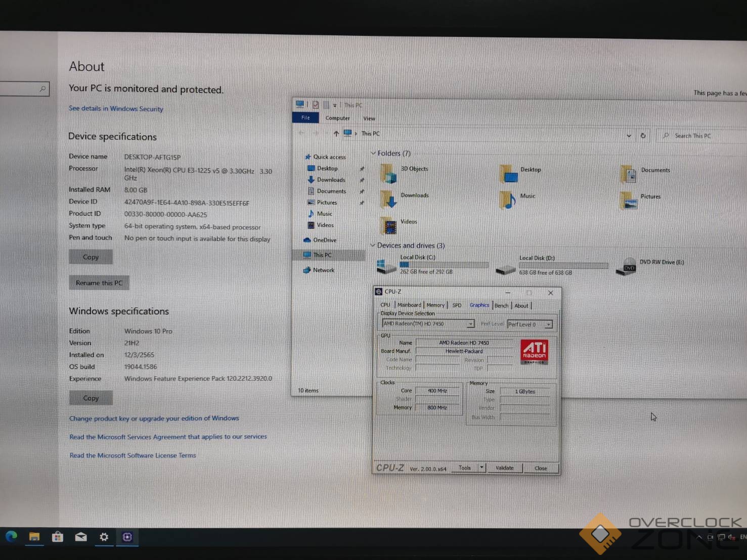Image resolution: width=747 pixels, height=560 pixels.
Task: Switch to the Memory tab in CPU-Z
Action: pyautogui.click(x=435, y=305)
